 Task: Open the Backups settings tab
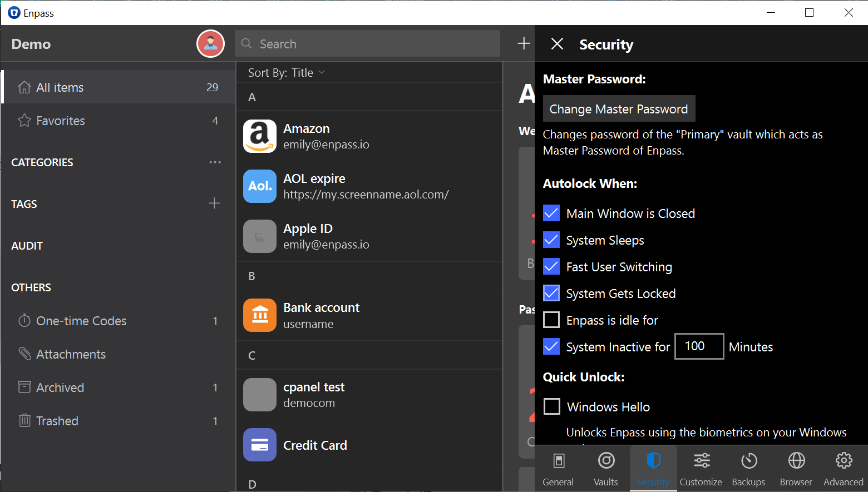coord(748,469)
